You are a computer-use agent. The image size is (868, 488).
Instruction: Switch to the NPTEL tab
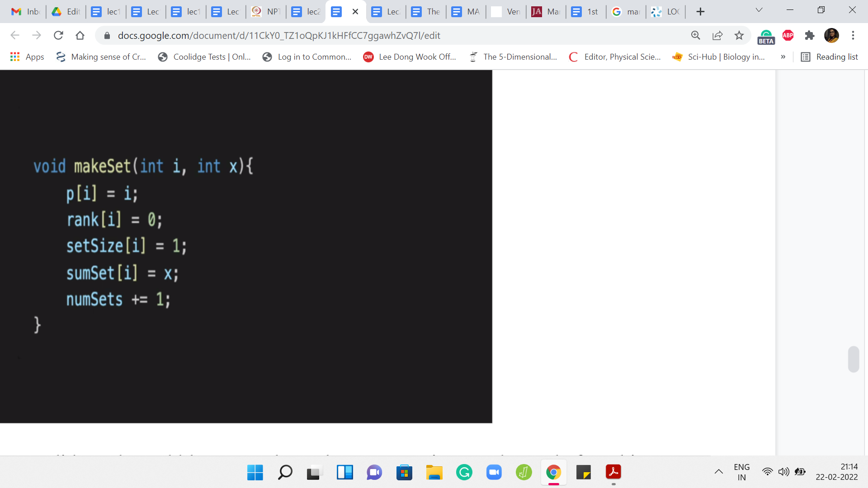(266, 12)
